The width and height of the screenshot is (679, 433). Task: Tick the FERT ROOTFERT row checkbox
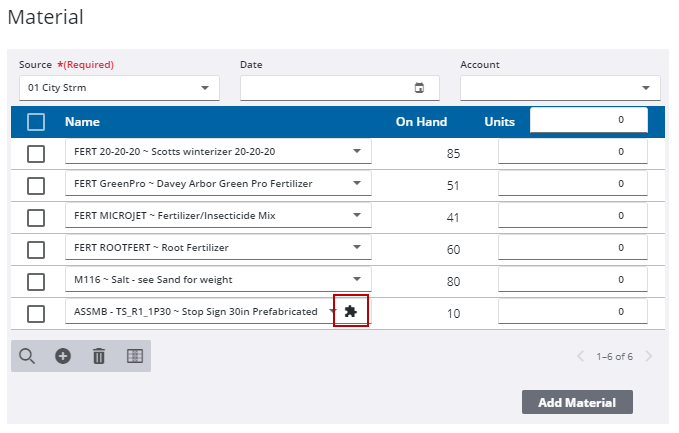(36, 249)
